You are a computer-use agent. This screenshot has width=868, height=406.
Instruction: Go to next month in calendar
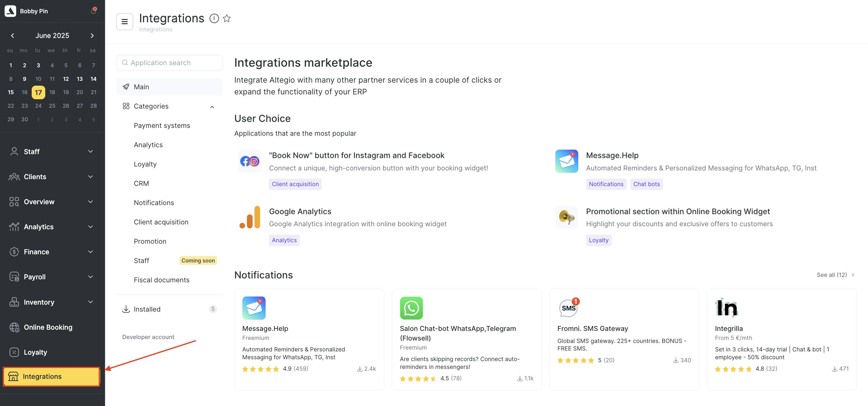[92, 35]
